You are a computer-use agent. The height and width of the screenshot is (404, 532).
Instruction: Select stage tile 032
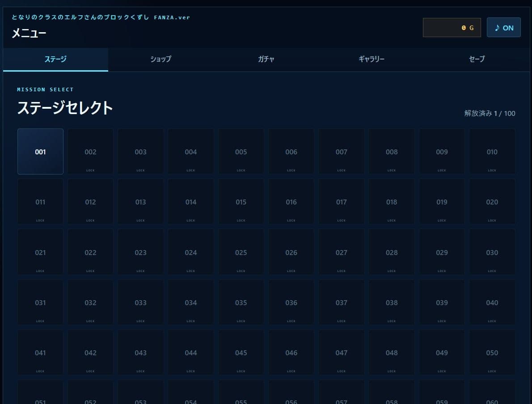91,302
